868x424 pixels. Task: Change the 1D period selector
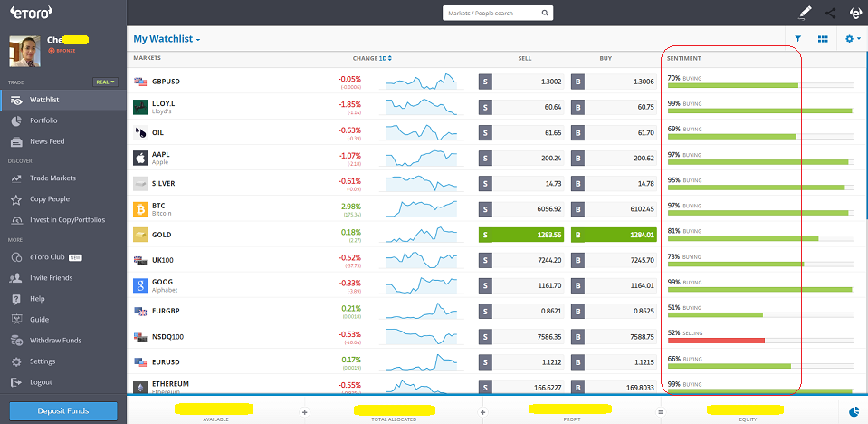386,58
